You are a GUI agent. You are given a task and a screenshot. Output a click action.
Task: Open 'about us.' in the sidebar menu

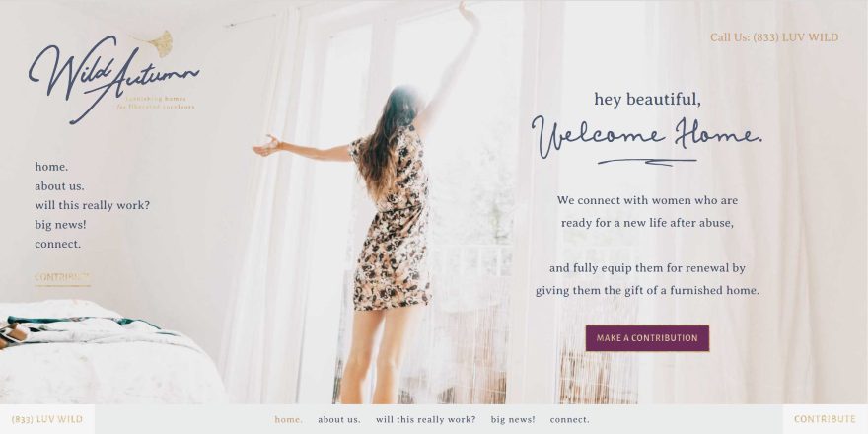60,186
